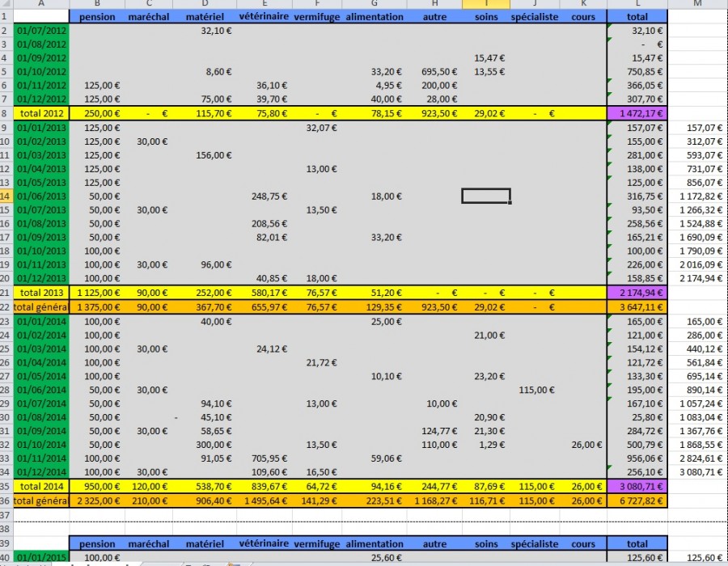728x566 pixels.
Task: Select the 2 325,00 € pension total cell
Action: tap(97, 501)
